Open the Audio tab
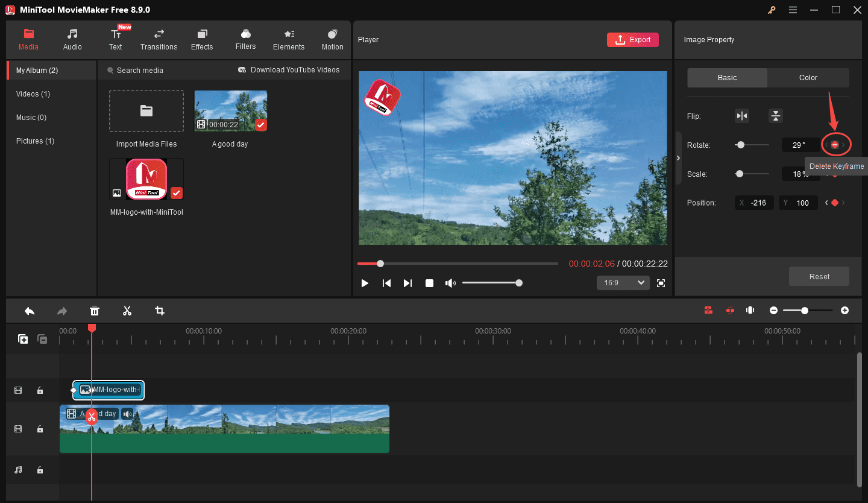Viewport: 868px width, 503px height. (x=72, y=39)
